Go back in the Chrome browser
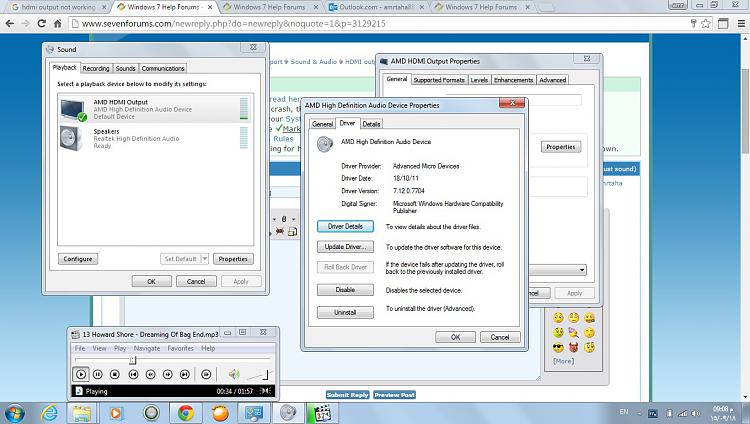This screenshot has width=750, height=424. pos(10,23)
